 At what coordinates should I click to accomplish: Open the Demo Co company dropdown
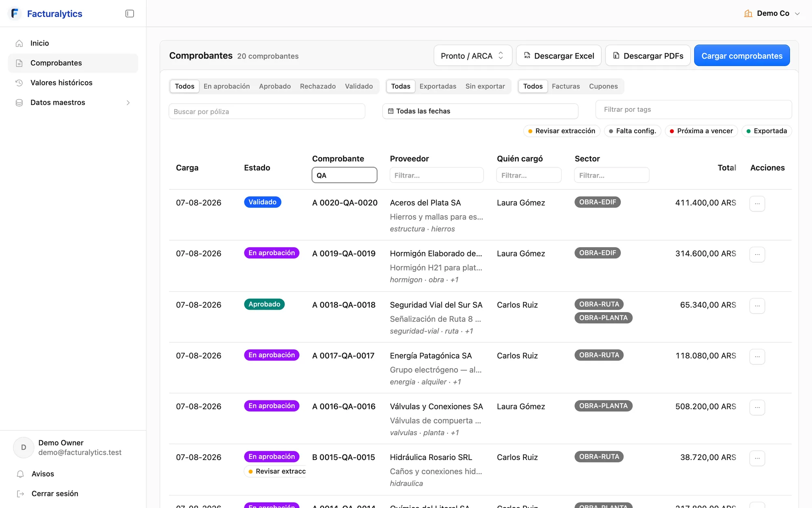point(772,13)
